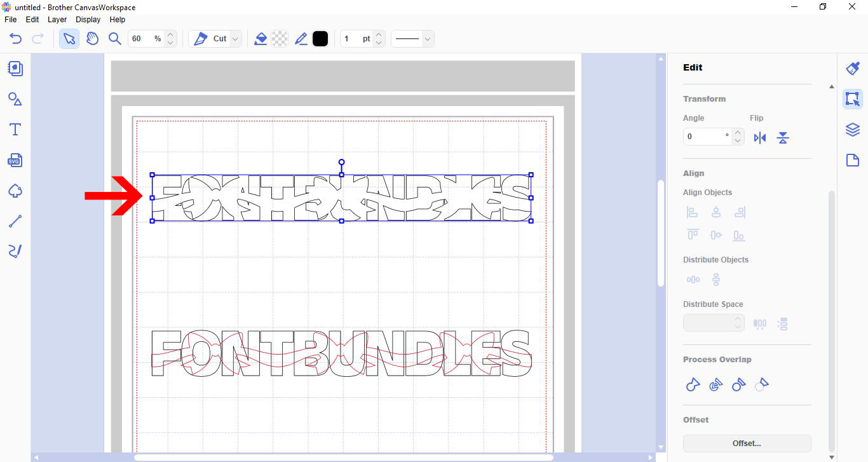
Task: Click the Cut operation pen icon
Action: [x=200, y=39]
